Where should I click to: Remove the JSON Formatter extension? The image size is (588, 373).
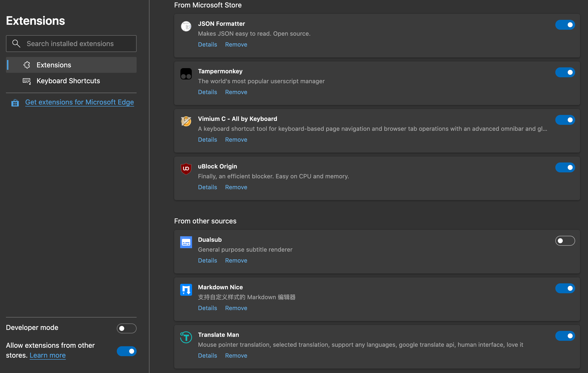(x=236, y=45)
